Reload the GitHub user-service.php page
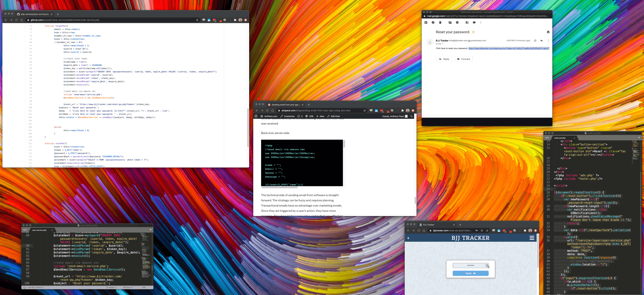This screenshot has width=644, height=295. [x=16, y=20]
